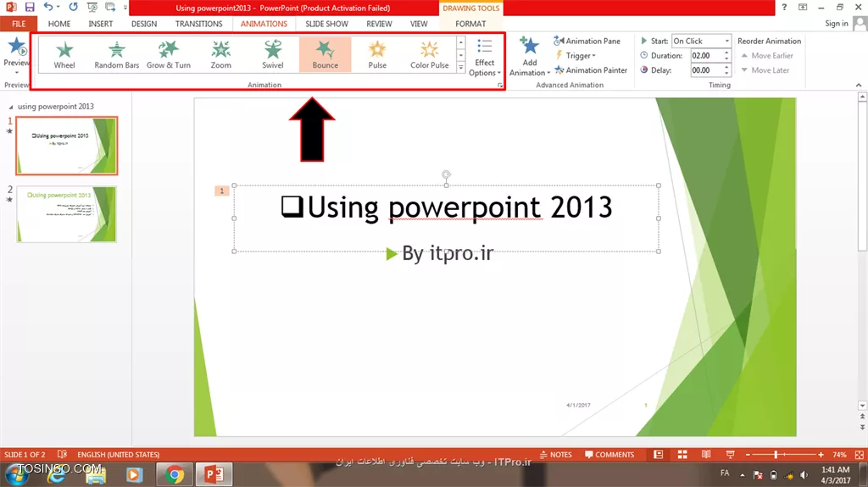Select the Zoom animation effect
Viewport: 868px width, 487px height.
coord(220,55)
